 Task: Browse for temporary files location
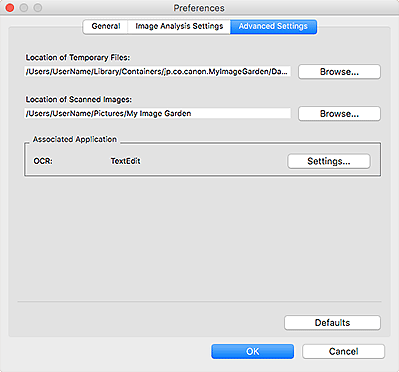[339, 72]
